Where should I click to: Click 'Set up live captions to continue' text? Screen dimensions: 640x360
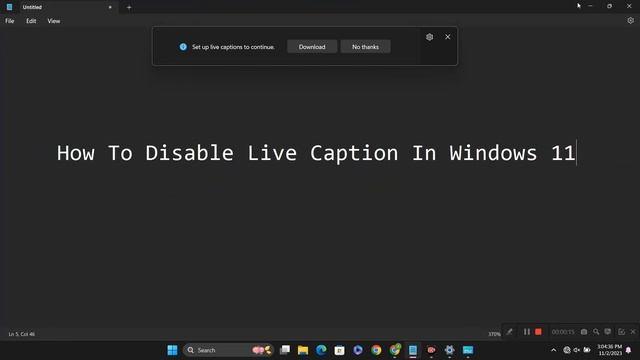click(233, 47)
